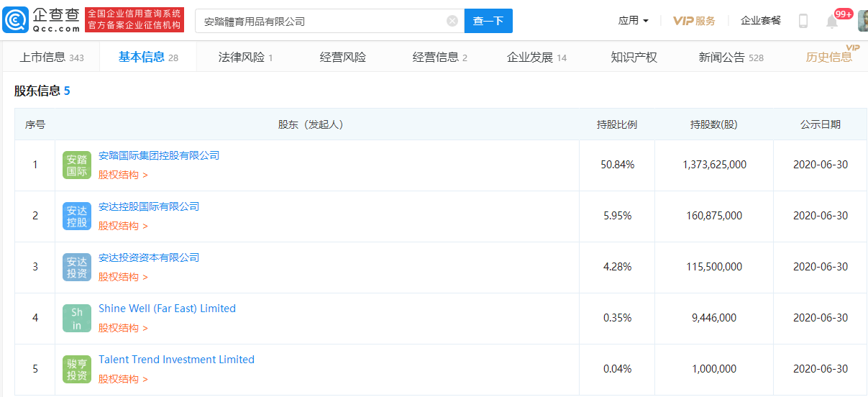Screen dimensions: 868x397
Task: Click the 安达控股 blue shareholder logo
Action: 77,216
